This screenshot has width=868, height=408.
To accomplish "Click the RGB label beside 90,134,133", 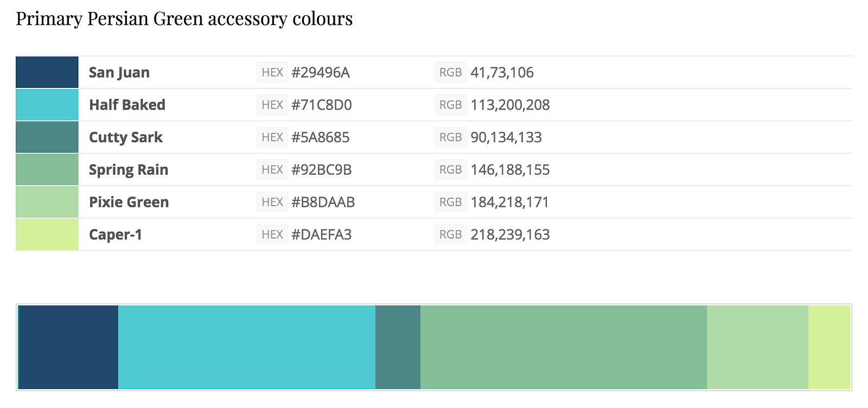I will [x=450, y=137].
